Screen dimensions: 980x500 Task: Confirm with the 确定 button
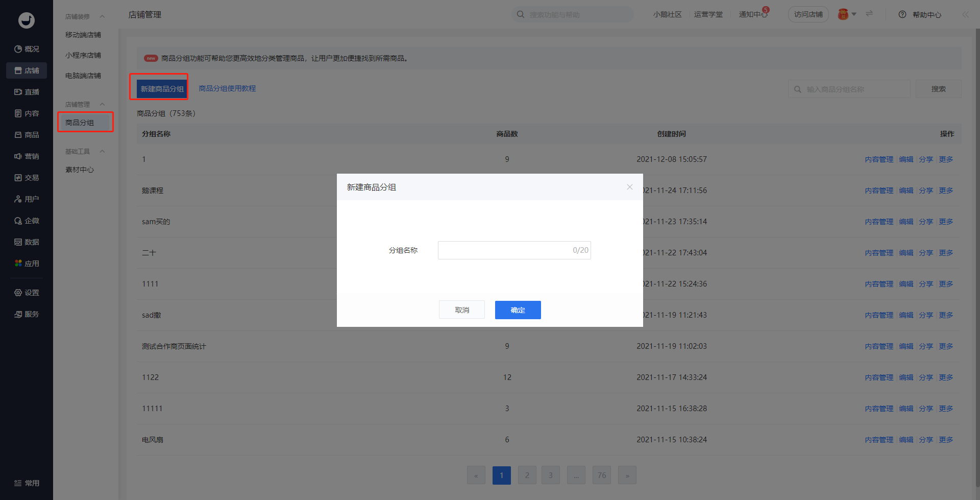[x=518, y=310]
